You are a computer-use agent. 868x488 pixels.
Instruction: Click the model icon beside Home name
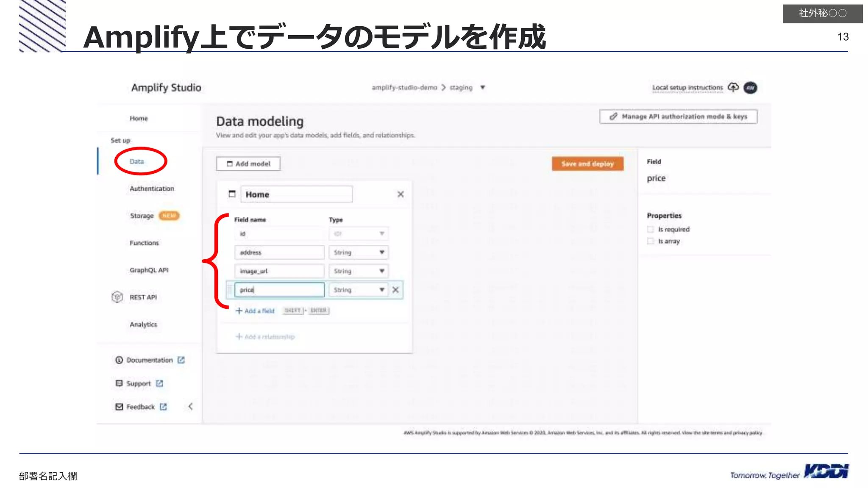coord(232,194)
